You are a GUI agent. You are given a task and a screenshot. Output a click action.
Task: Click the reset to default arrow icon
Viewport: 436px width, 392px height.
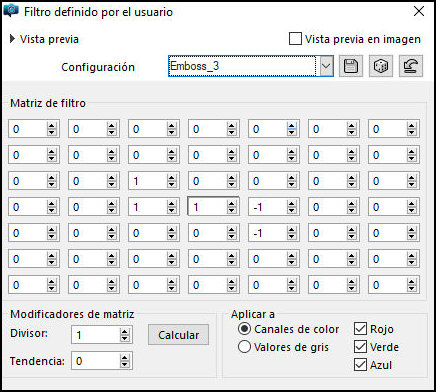411,66
